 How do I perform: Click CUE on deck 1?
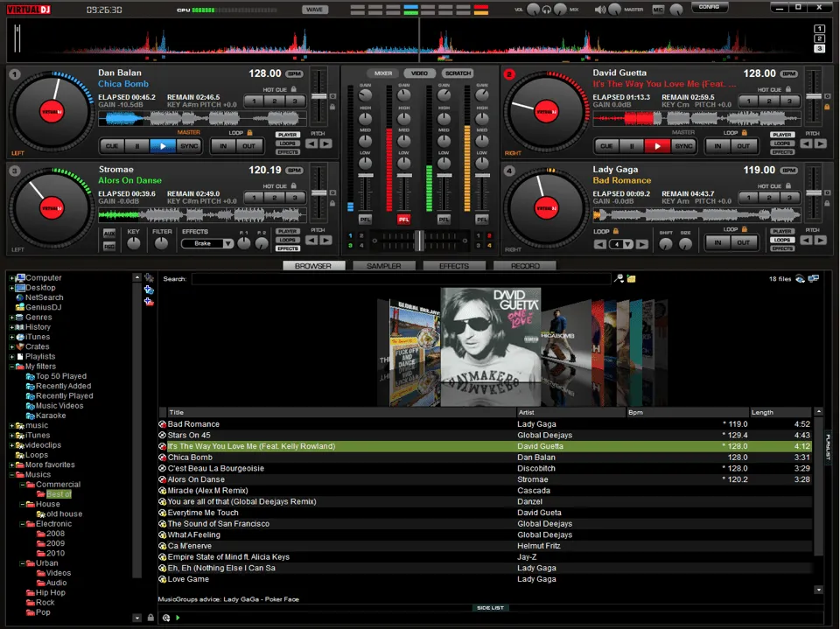(111, 145)
